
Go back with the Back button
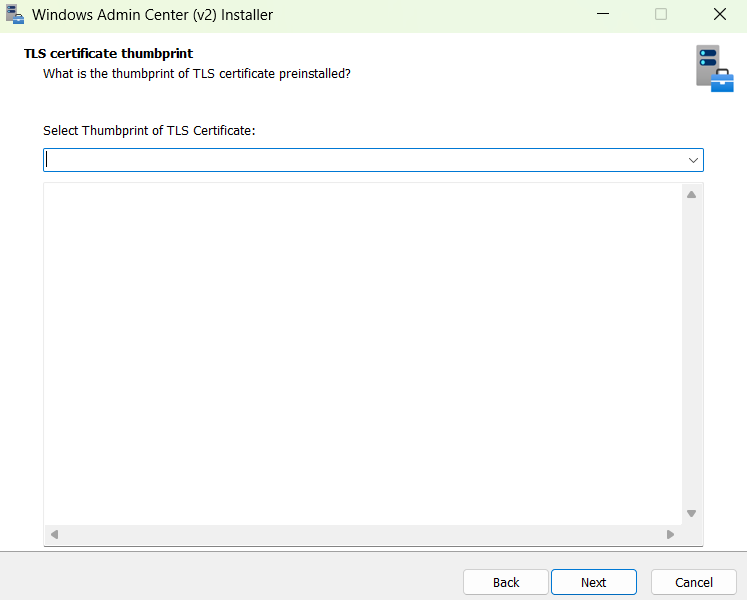tap(506, 582)
